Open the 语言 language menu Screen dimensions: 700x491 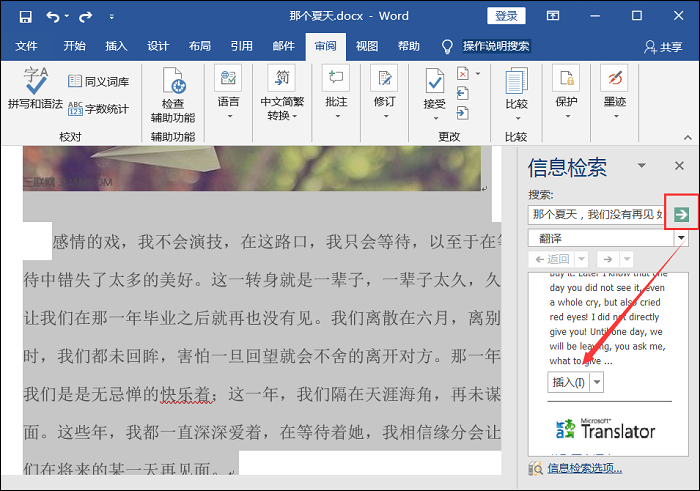[x=228, y=92]
